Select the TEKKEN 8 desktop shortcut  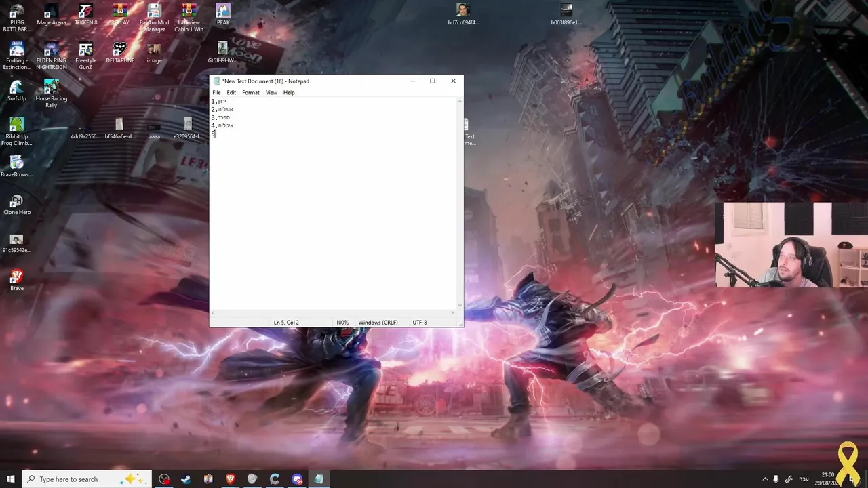[x=85, y=15]
